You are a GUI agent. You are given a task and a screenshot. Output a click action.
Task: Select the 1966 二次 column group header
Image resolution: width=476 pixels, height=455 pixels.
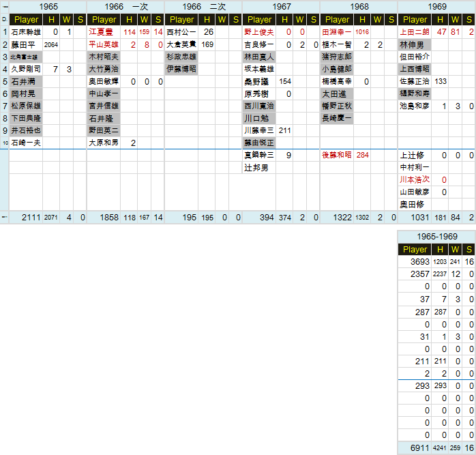point(203,7)
